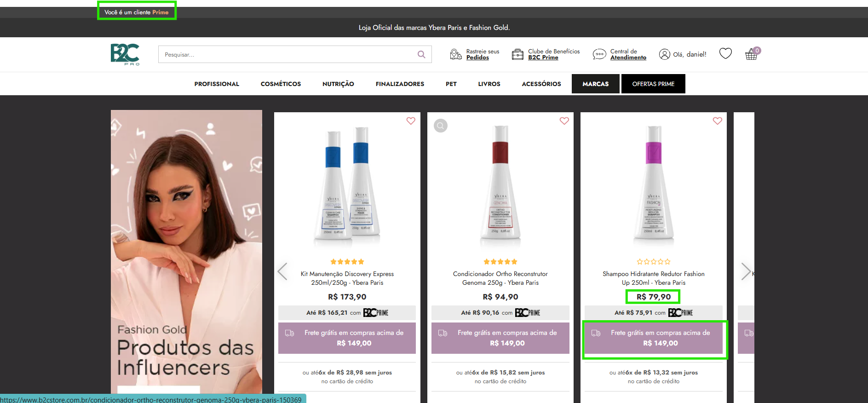868x403 pixels.
Task: Open Clube de Benefícios B2C Prime link
Action: point(554,54)
